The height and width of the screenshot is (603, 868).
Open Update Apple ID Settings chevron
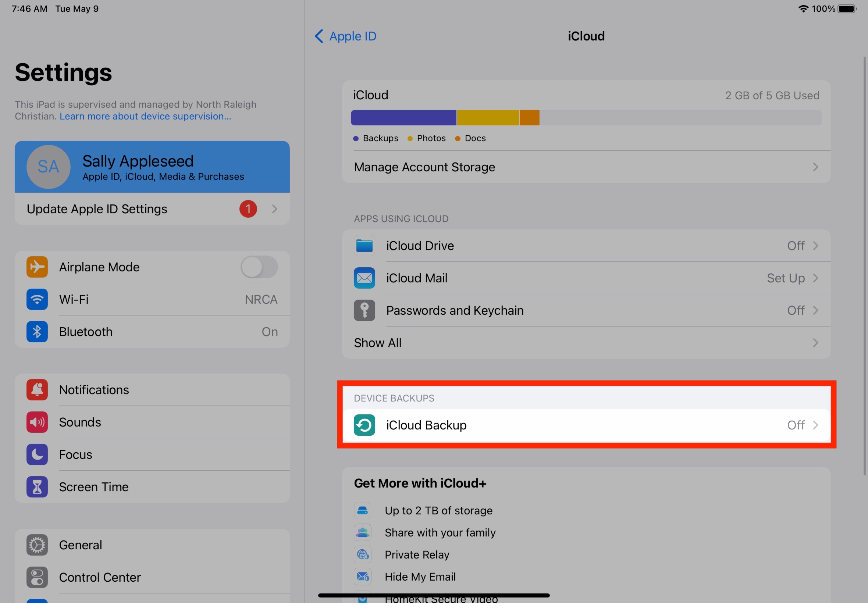click(x=275, y=209)
